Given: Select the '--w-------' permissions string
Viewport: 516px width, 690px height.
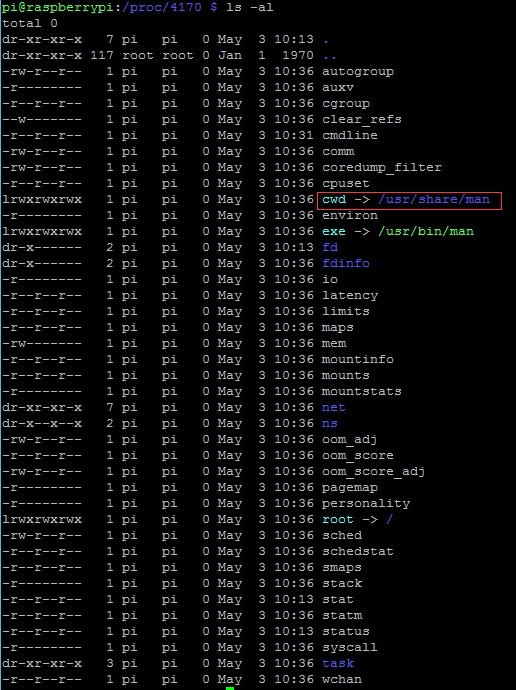Looking at the screenshot, I should [x=42, y=120].
